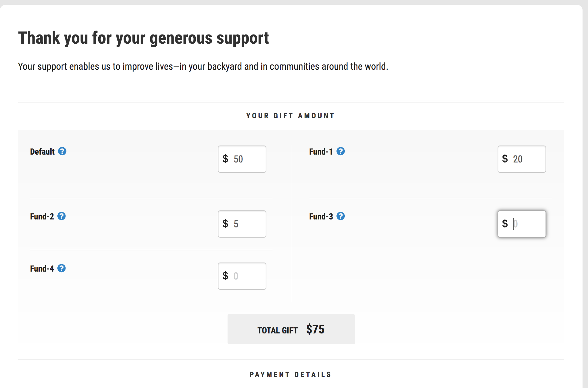The width and height of the screenshot is (588, 388).
Task: Click the blue help icon beside Fund-4
Action: [62, 268]
